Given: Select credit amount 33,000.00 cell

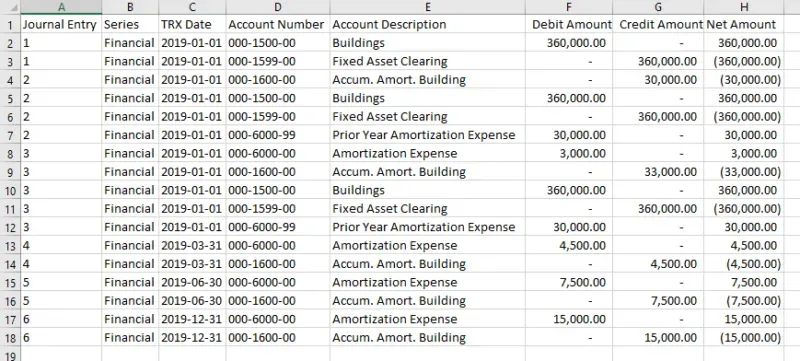Looking at the screenshot, I should [658, 172].
